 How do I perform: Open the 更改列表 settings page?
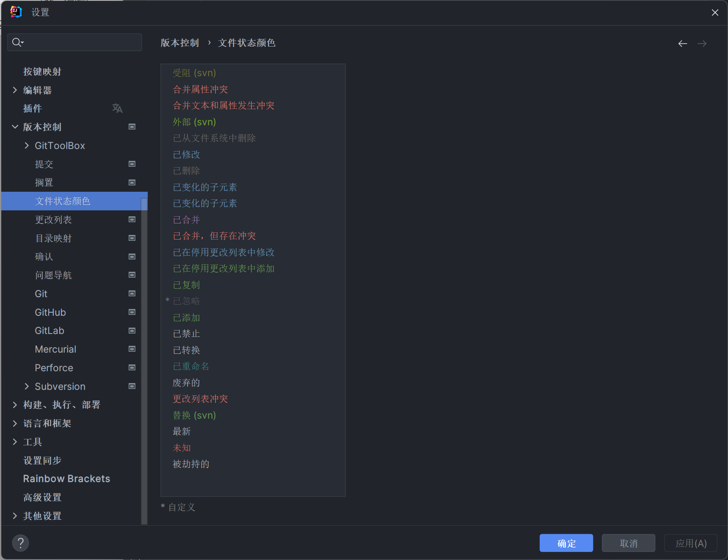(53, 220)
